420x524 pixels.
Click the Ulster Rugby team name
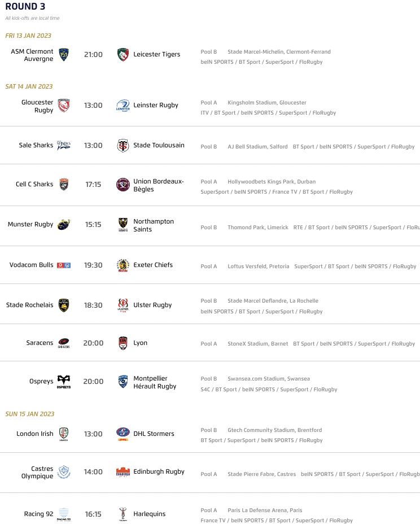(x=152, y=305)
